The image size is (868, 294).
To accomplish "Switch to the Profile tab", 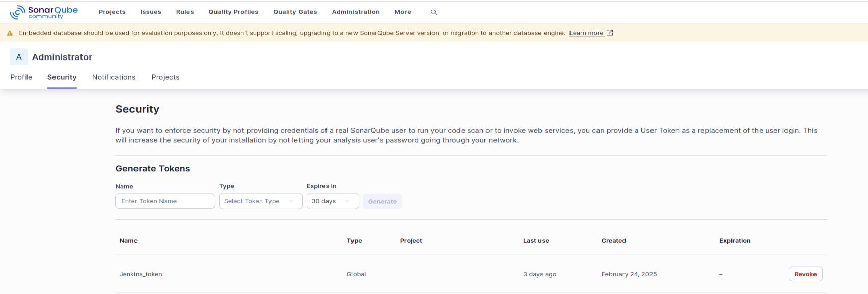I will (x=21, y=77).
